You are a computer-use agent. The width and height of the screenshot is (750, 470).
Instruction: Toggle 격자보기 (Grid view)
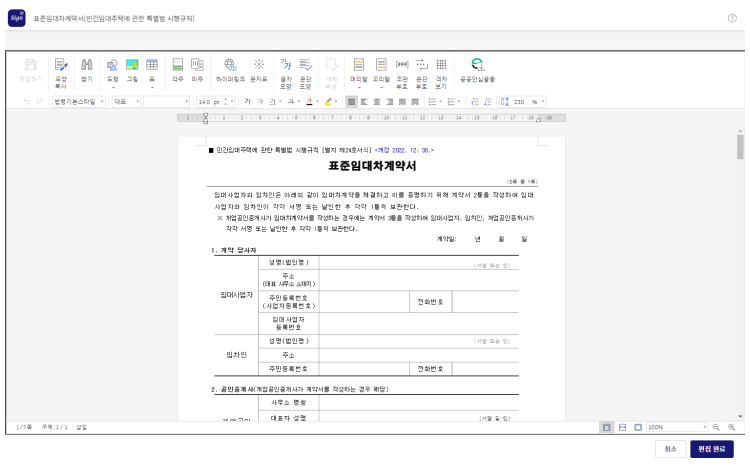tap(441, 68)
